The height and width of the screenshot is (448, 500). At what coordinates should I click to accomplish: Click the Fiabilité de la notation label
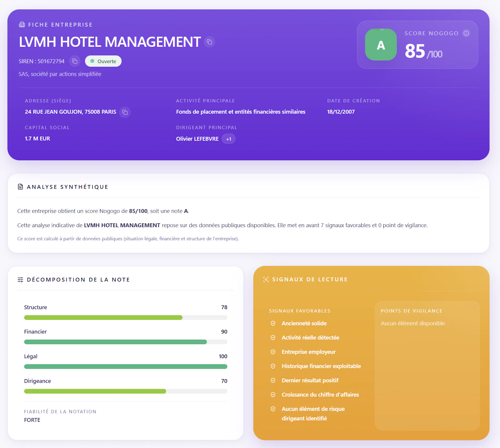[x=60, y=412]
